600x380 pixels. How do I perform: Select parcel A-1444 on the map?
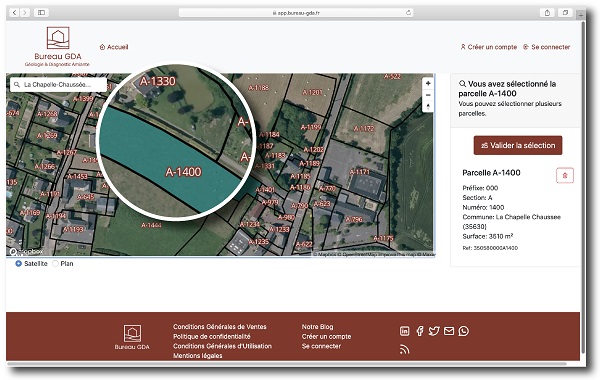151,225
